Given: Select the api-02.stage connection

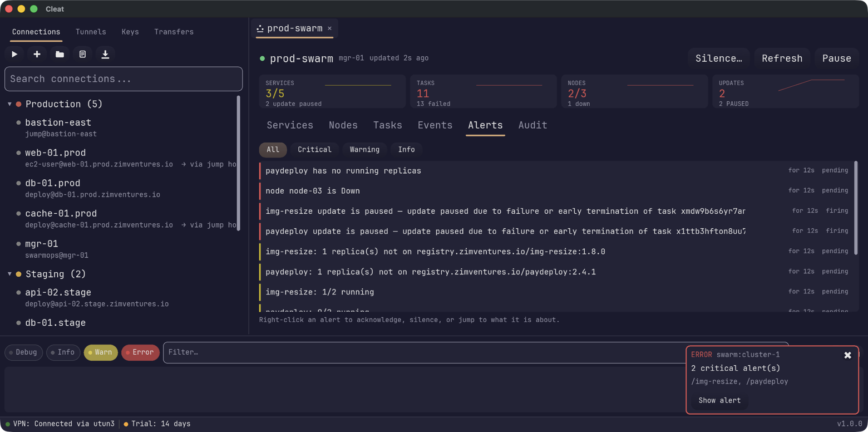Looking at the screenshot, I should [x=121, y=297].
